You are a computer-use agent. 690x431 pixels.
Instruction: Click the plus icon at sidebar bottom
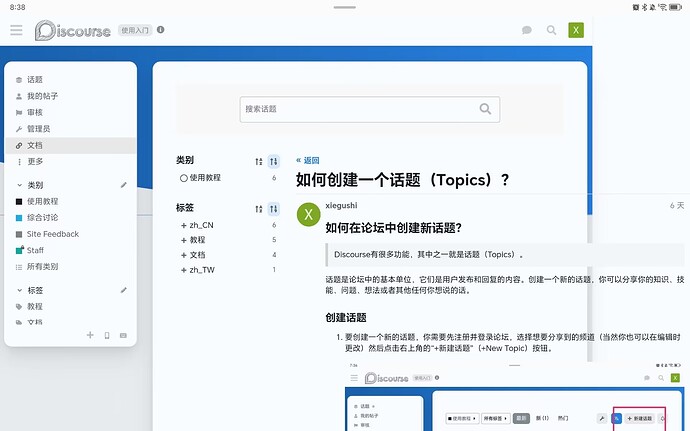pyautogui.click(x=90, y=335)
